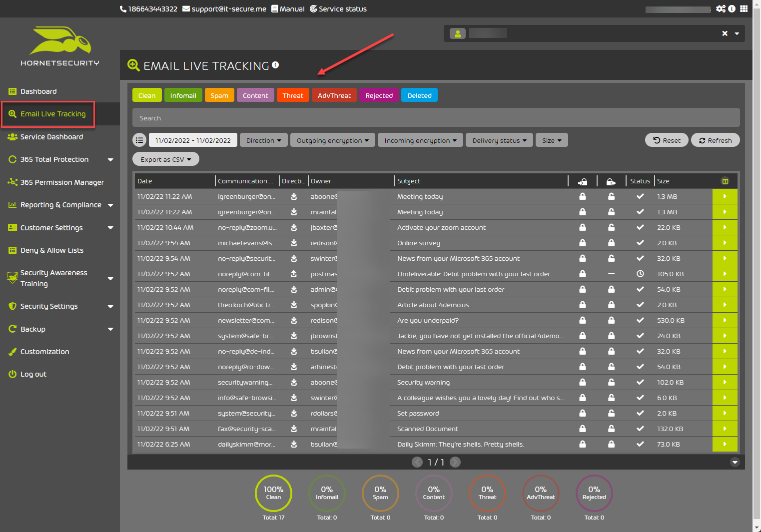The height and width of the screenshot is (532, 761).
Task: Open the support email link
Action: pos(224,9)
